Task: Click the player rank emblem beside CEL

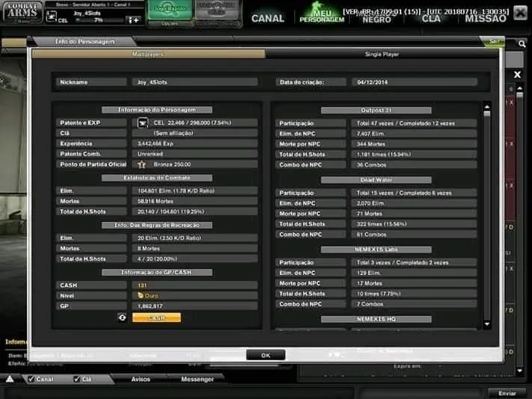Action: point(52,16)
